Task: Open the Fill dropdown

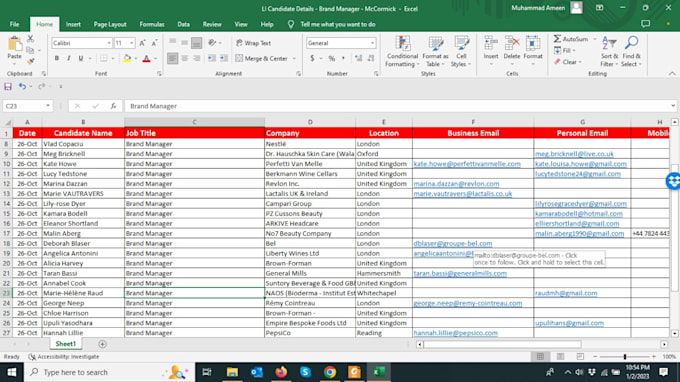Action: click(565, 51)
